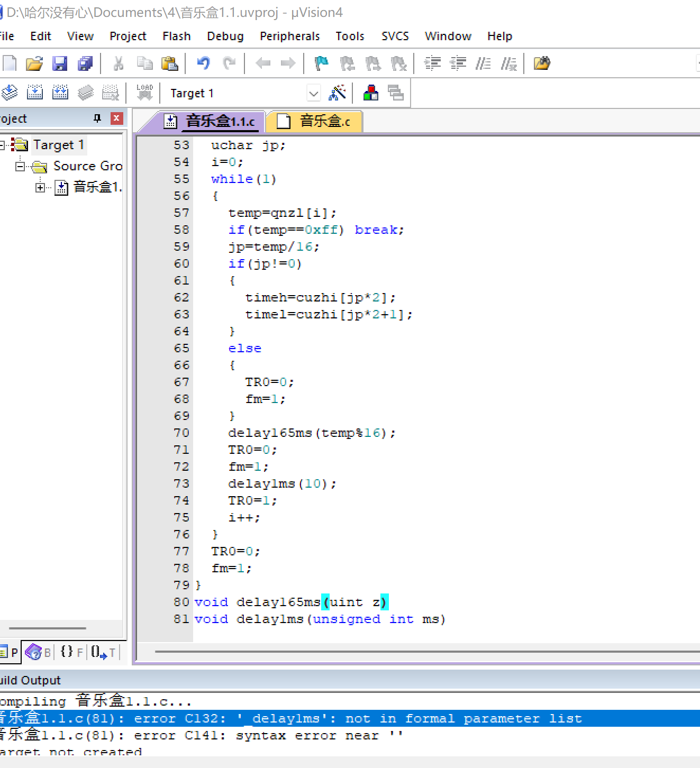This screenshot has width=700, height=768.
Task: Open the Debug menu
Action: tap(225, 36)
